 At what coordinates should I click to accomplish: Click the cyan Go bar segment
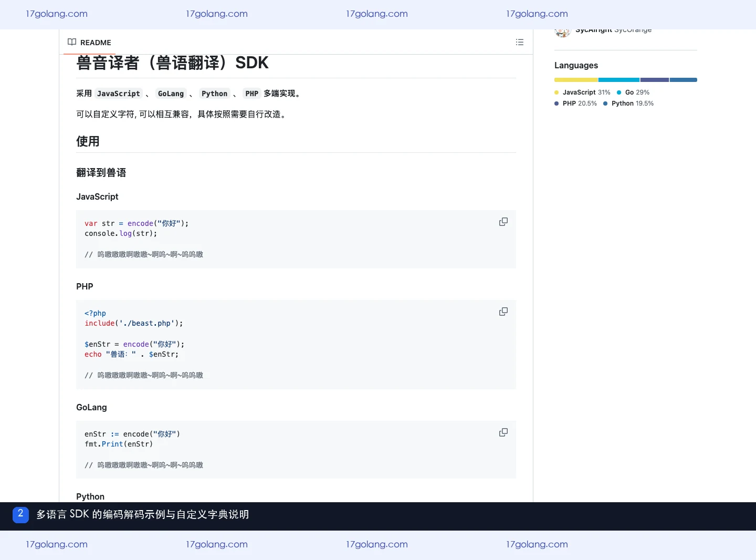(x=619, y=80)
